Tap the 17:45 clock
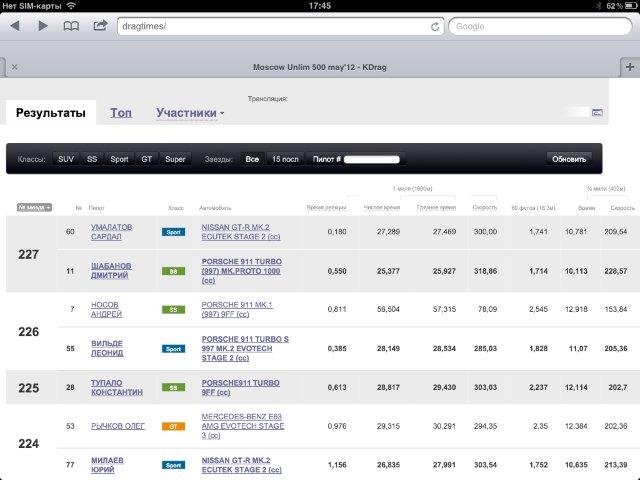This screenshot has width=640, height=480. 320,6
